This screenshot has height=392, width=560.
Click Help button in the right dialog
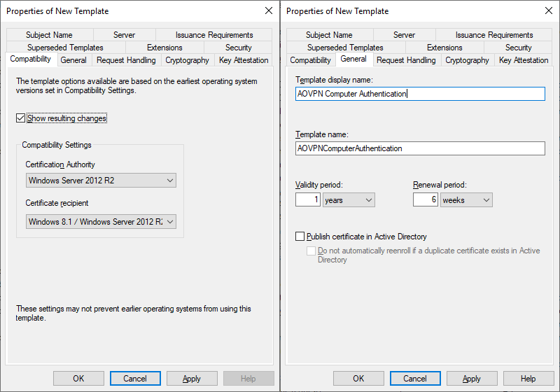pyautogui.click(x=528, y=379)
